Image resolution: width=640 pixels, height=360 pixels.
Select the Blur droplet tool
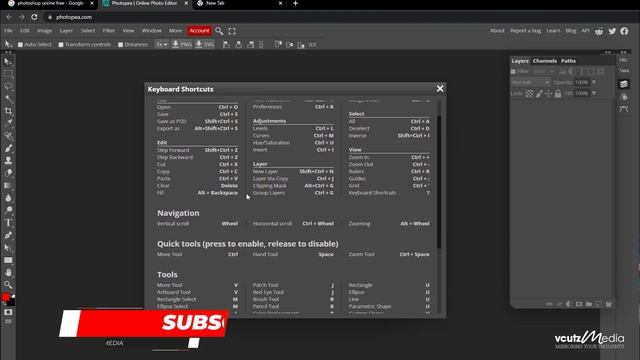[x=8, y=198]
